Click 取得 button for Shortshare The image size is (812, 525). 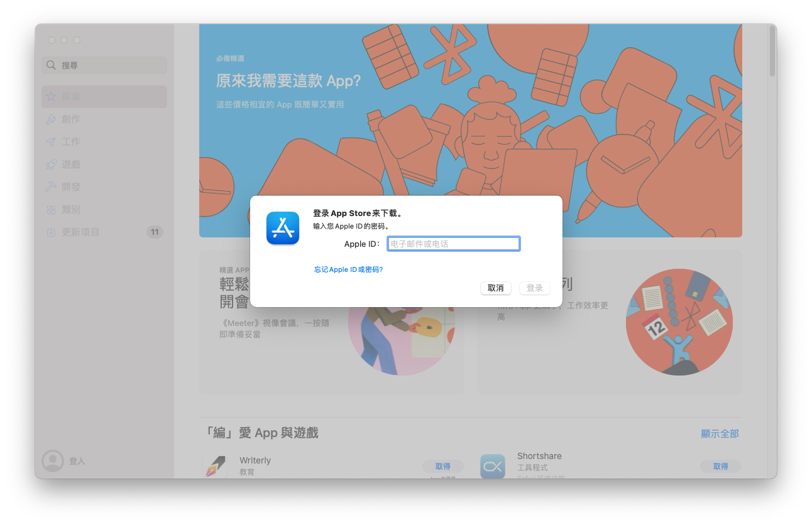720,466
